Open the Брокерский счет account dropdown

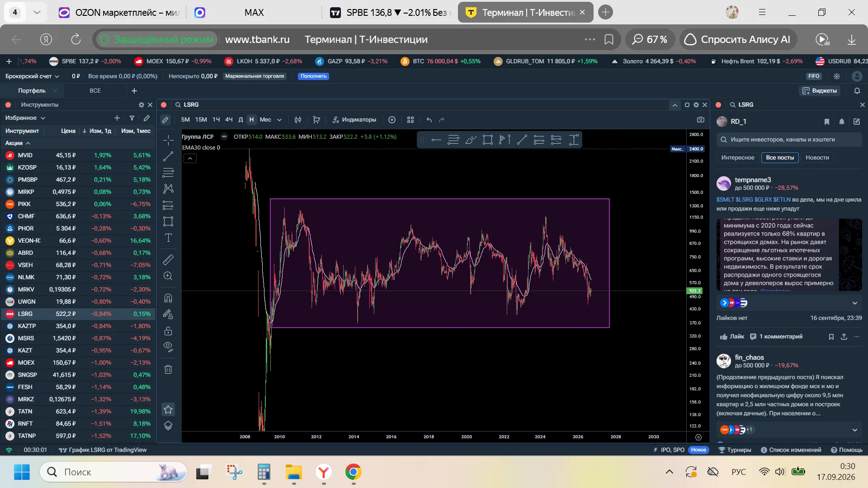[32, 76]
